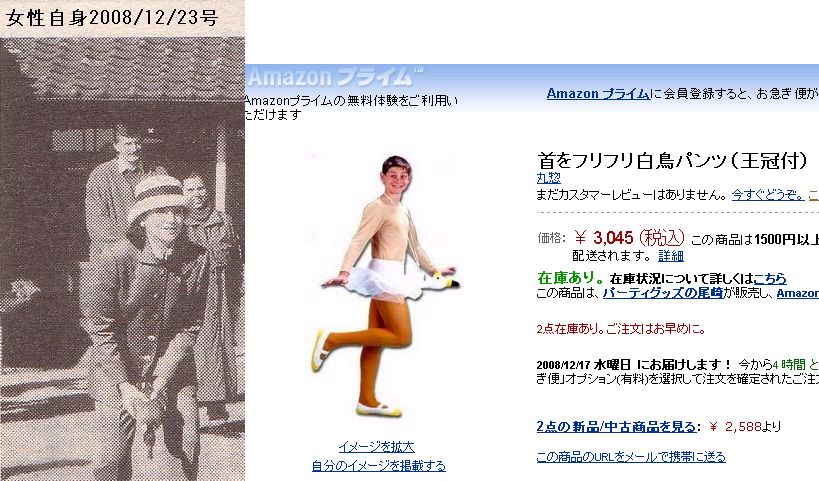Image resolution: width=819 pixels, height=481 pixels.
Task: Open the 詳細 shipping details link
Action: 671,256
